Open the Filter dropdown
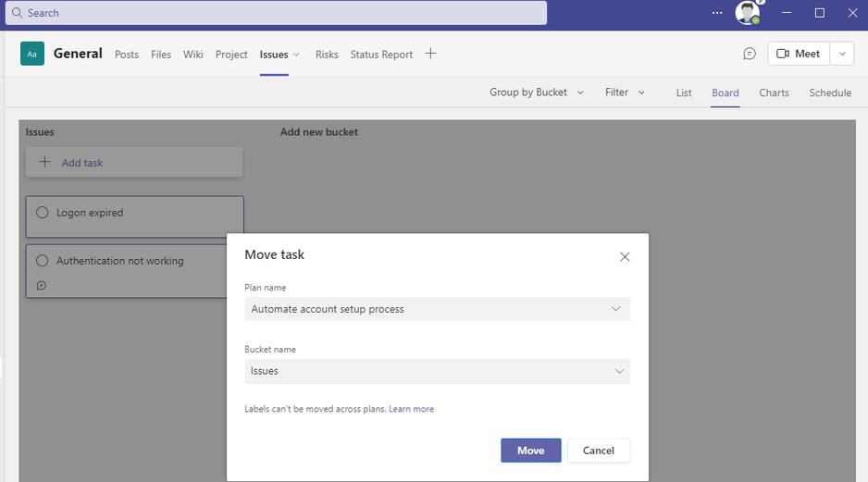Viewport: 868px width, 482px height. [625, 93]
